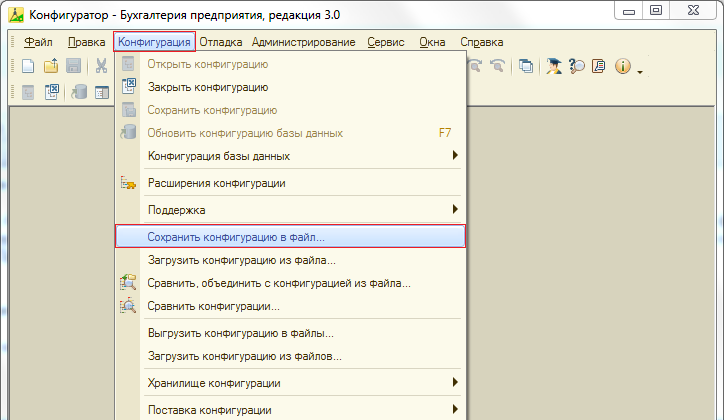Screen dimensions: 724x420
Task: Click the Syntax assistant document icon
Action: point(599,66)
